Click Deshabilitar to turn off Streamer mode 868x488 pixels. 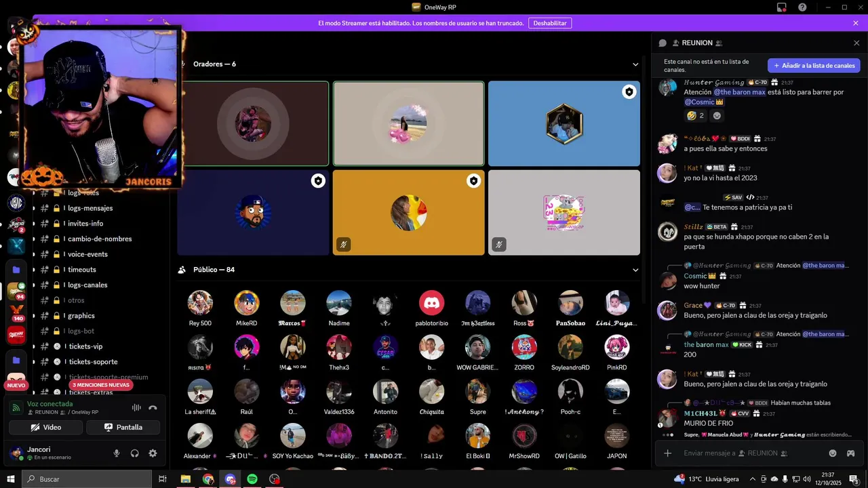tap(550, 23)
